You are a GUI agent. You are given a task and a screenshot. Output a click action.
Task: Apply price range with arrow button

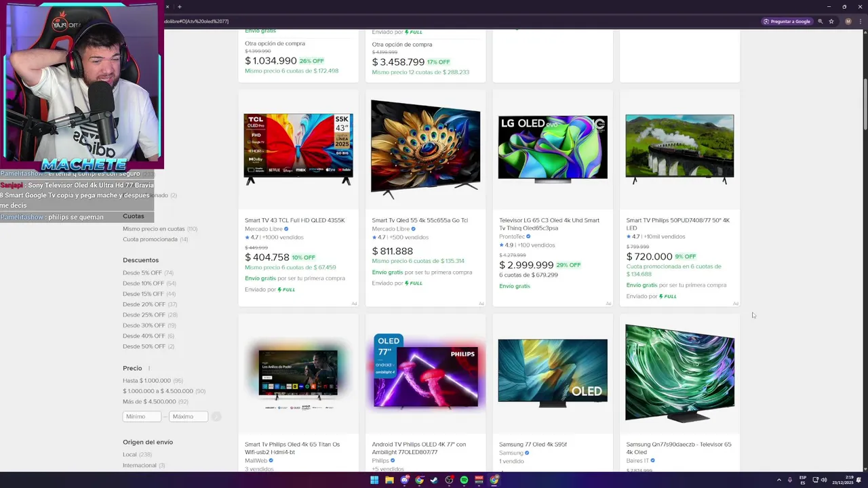[x=216, y=417]
